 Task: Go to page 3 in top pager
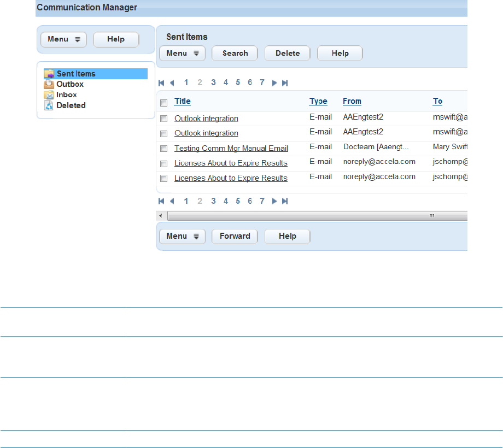213,82
